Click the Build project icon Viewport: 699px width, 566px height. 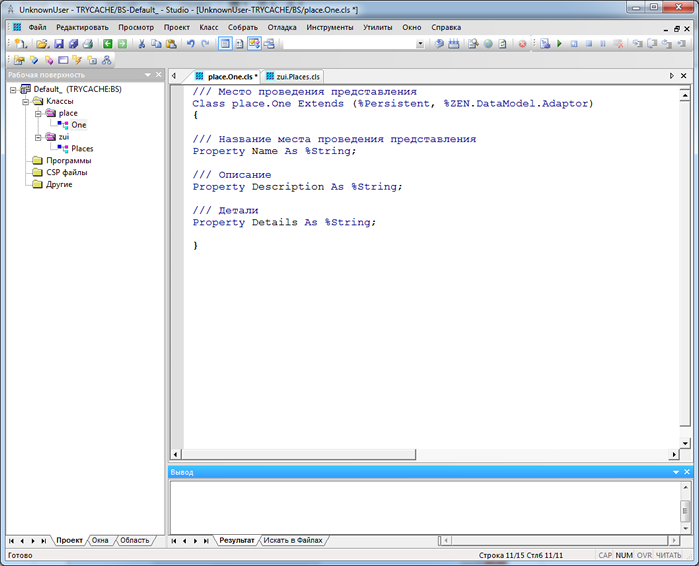point(454,44)
